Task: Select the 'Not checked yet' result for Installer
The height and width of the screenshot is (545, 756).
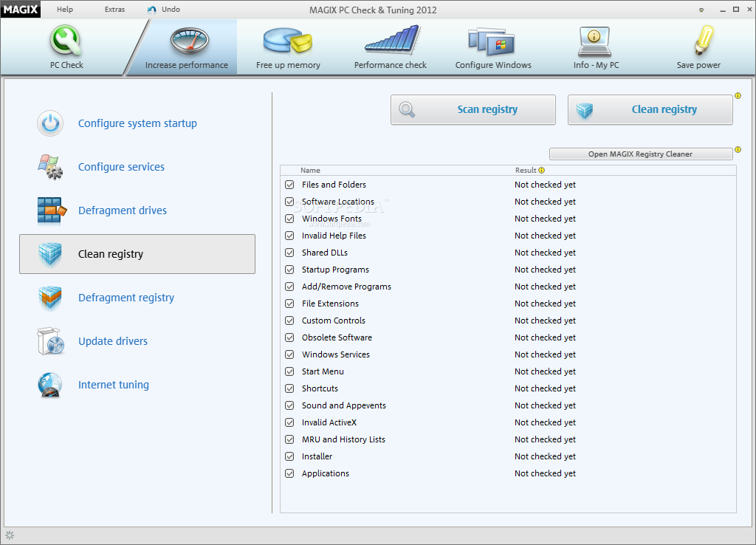Action: pyautogui.click(x=545, y=456)
